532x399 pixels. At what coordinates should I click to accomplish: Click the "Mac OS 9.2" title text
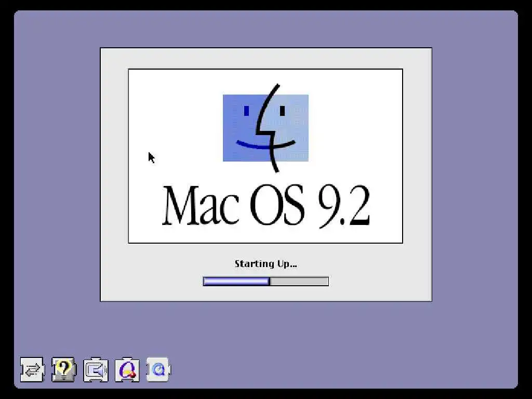(265, 207)
